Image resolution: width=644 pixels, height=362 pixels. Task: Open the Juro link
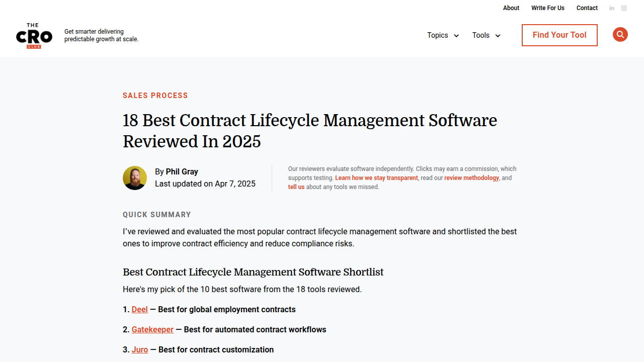pyautogui.click(x=140, y=350)
